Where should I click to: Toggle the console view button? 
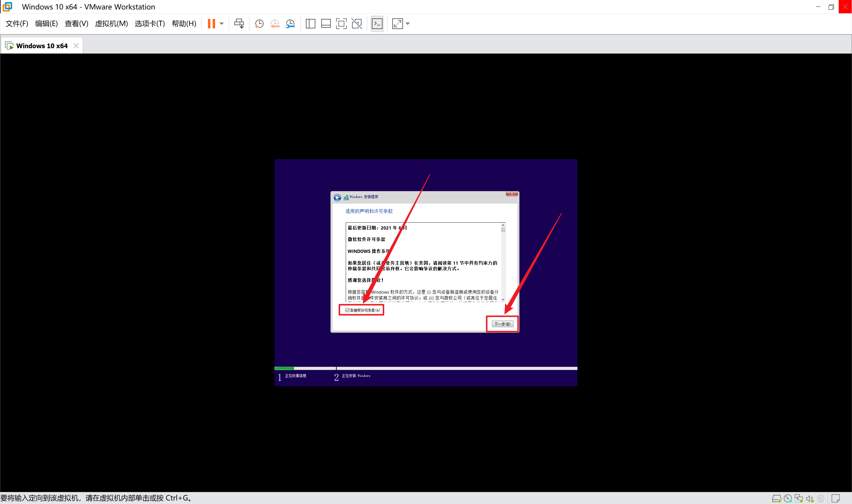click(377, 24)
